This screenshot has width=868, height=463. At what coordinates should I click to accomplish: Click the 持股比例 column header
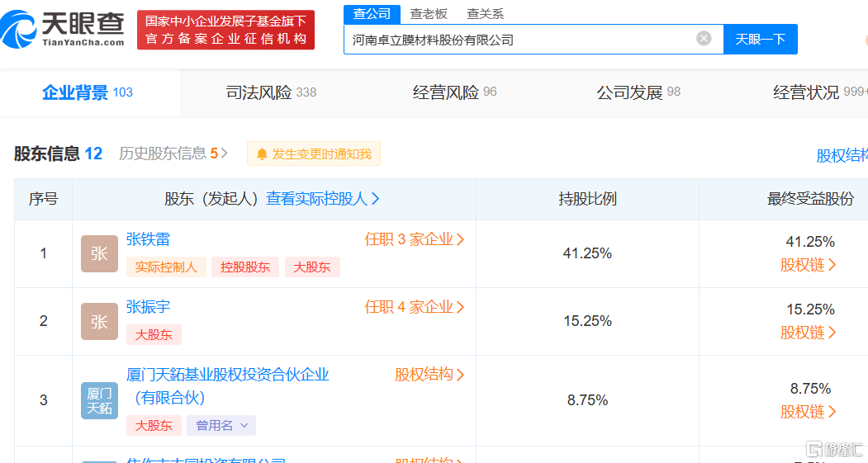[587, 199]
